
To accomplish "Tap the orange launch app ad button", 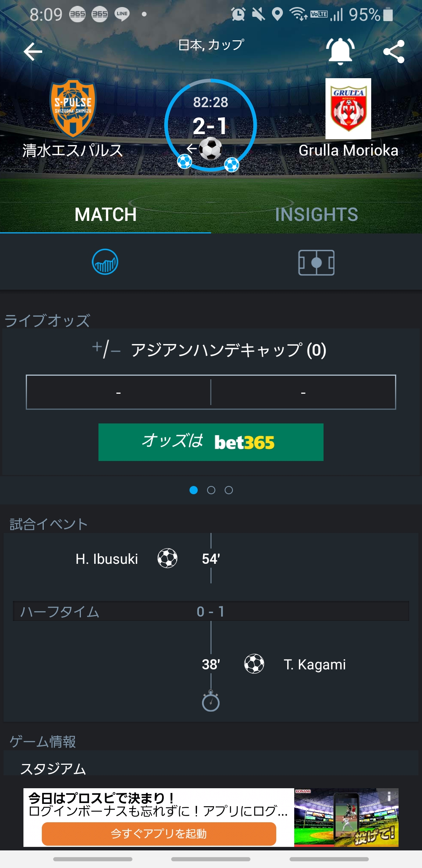I will coord(159,834).
